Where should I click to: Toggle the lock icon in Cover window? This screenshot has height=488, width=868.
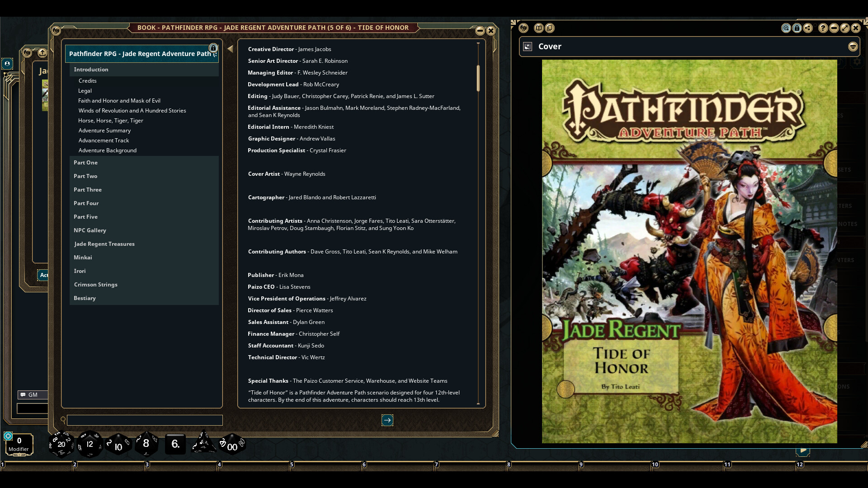click(x=797, y=28)
